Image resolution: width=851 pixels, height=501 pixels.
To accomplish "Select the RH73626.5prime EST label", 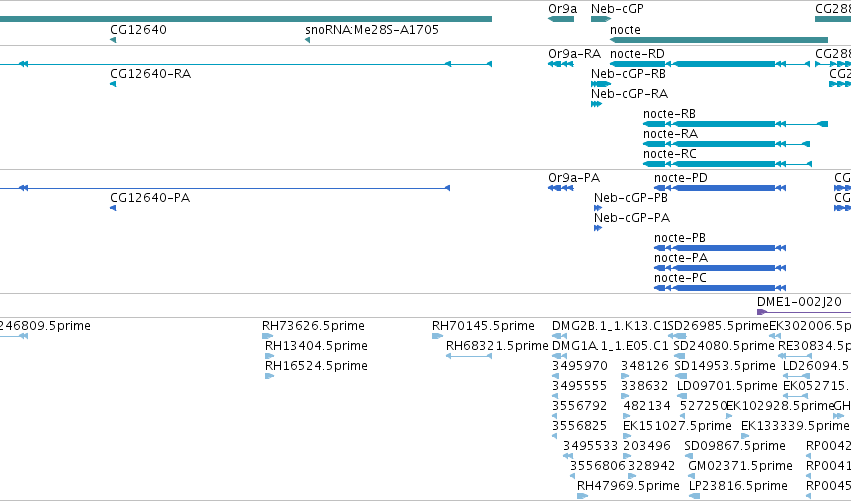I will (x=313, y=326).
